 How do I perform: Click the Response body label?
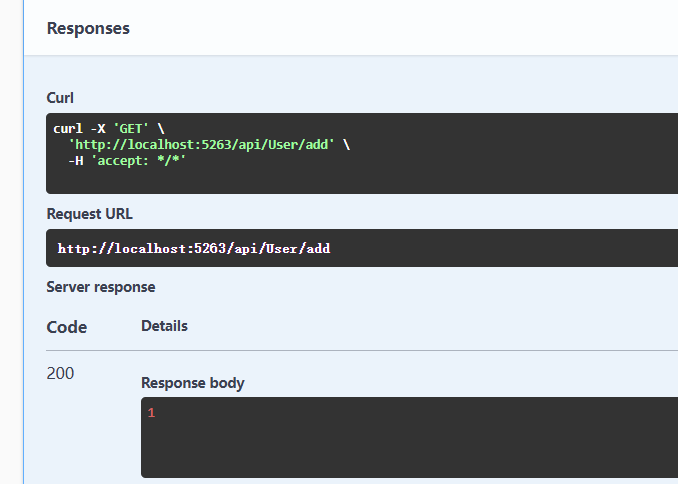193,383
